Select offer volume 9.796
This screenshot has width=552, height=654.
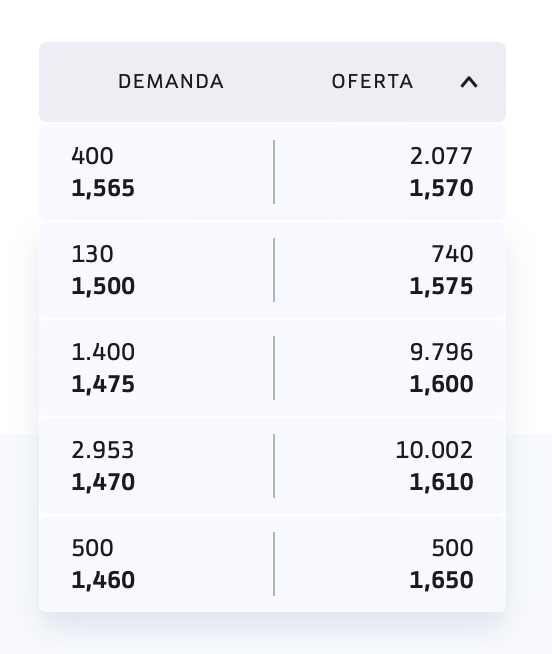click(441, 352)
